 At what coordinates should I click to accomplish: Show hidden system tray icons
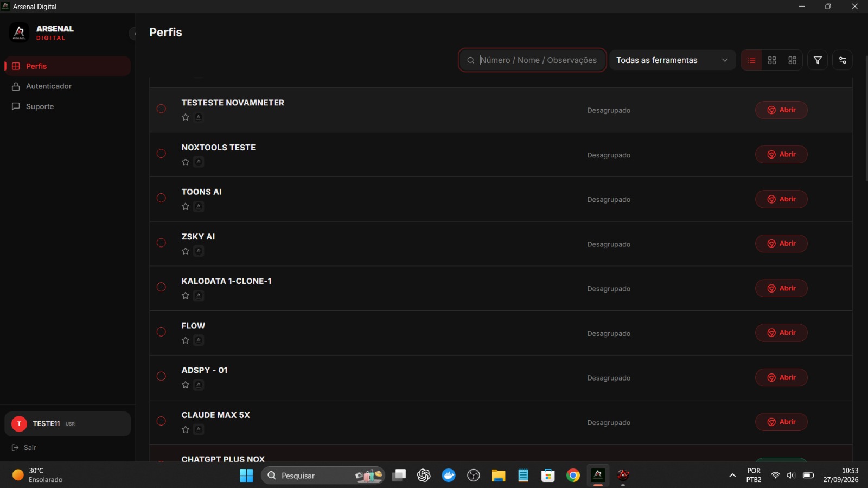point(732,476)
